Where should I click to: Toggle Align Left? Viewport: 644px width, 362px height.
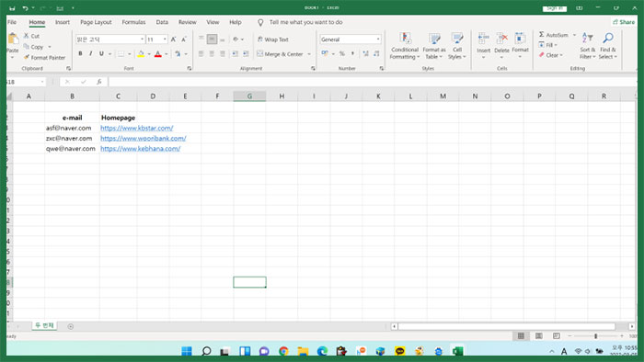pos(201,53)
